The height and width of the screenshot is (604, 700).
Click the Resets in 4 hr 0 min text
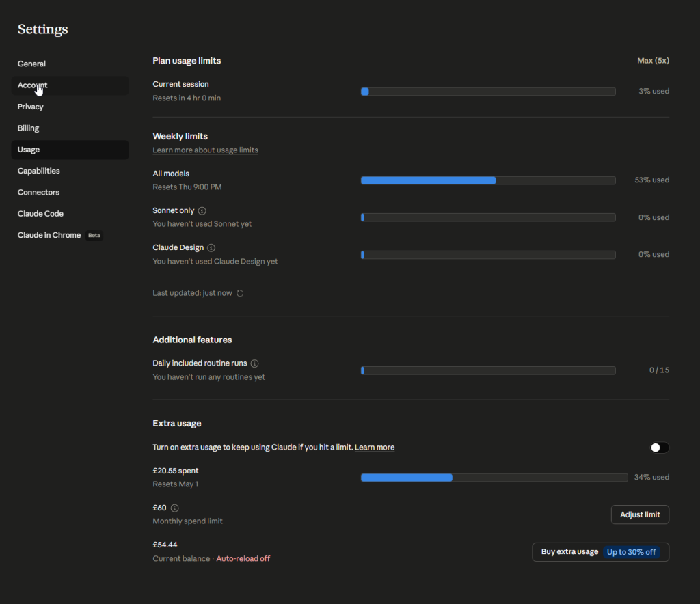pos(187,98)
